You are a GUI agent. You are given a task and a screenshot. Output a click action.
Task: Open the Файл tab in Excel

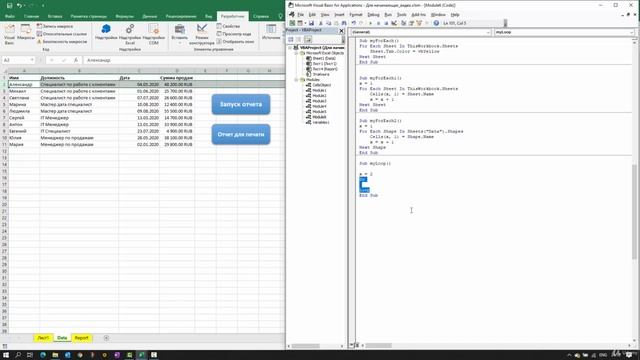(x=10, y=16)
